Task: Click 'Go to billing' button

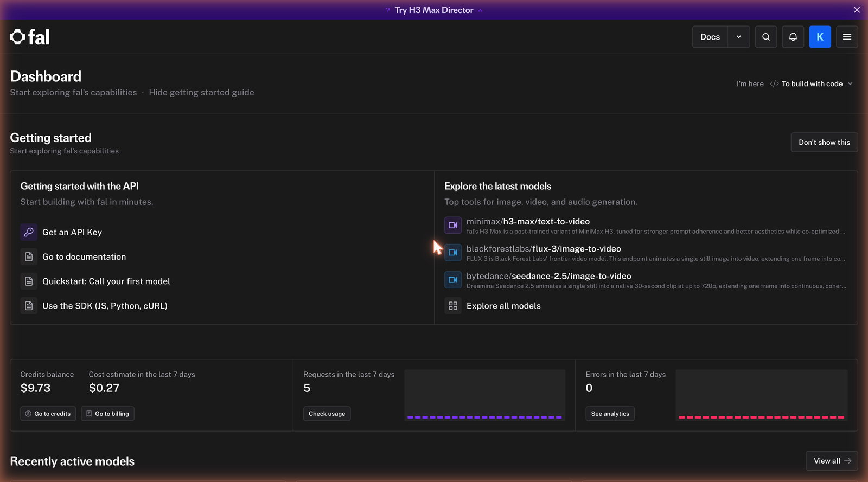Action: pyautogui.click(x=107, y=414)
